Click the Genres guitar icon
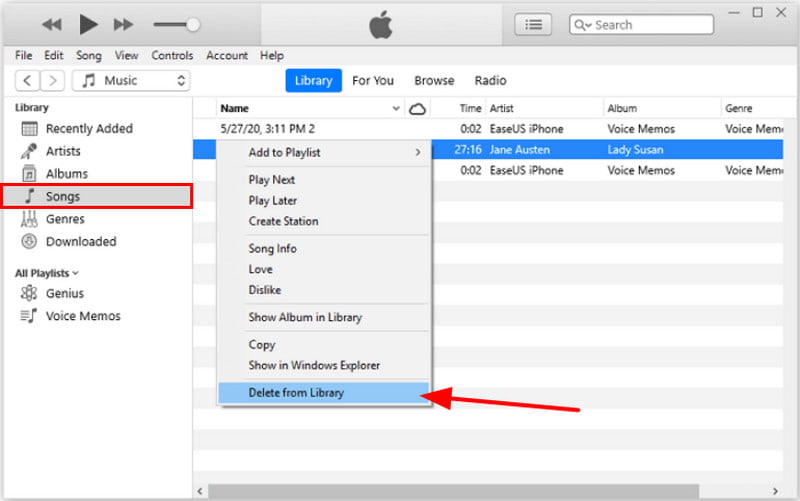This screenshot has height=501, width=800. (29, 219)
